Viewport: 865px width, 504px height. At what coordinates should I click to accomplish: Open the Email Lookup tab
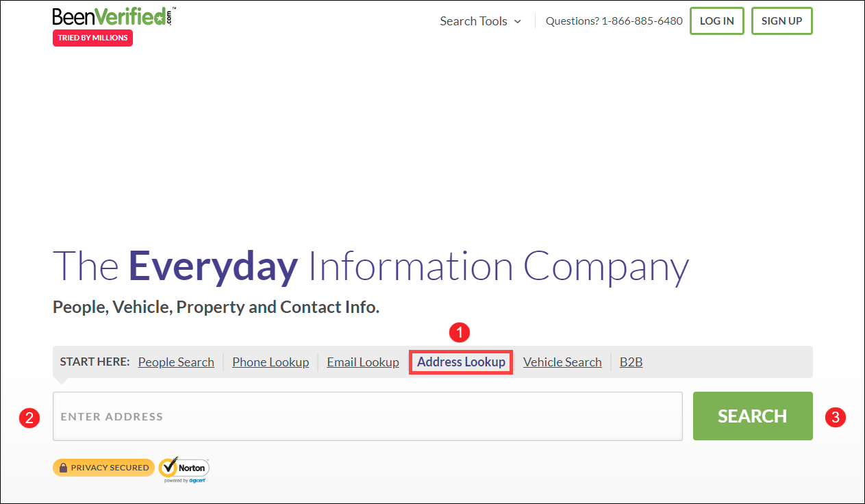[363, 362]
